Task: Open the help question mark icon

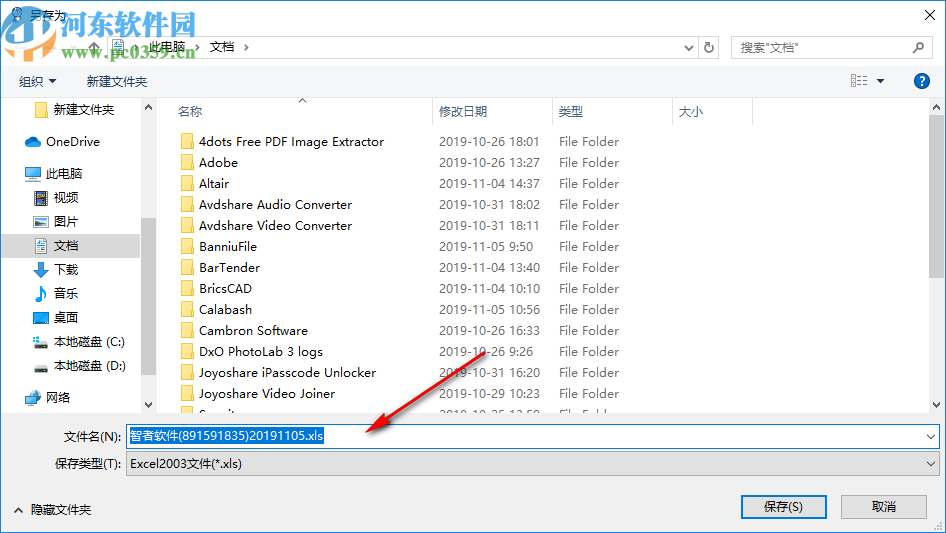Action: [x=921, y=81]
